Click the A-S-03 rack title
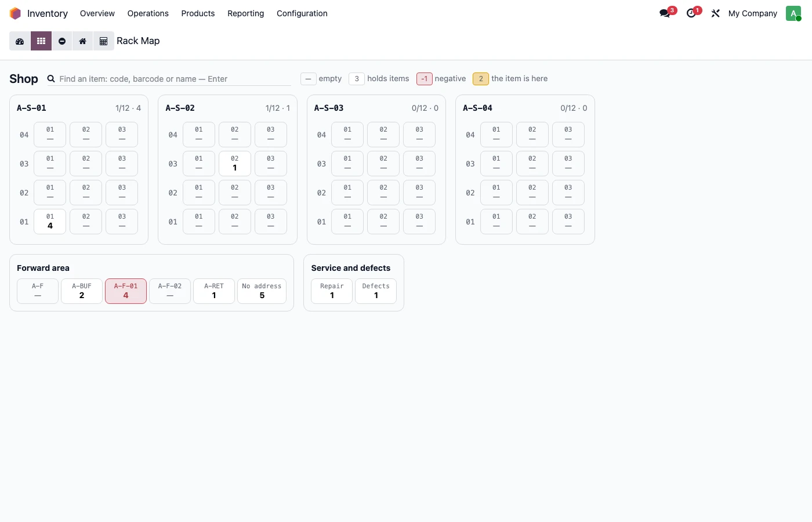 click(329, 108)
